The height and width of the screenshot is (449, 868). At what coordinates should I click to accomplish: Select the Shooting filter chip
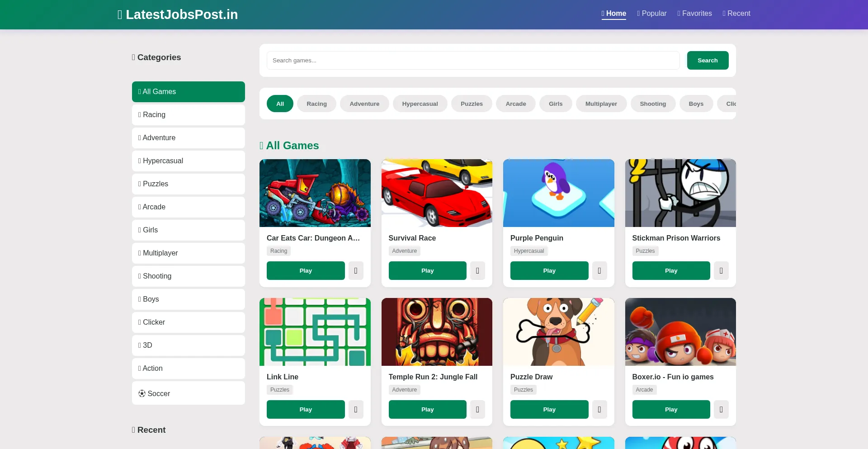(x=653, y=104)
